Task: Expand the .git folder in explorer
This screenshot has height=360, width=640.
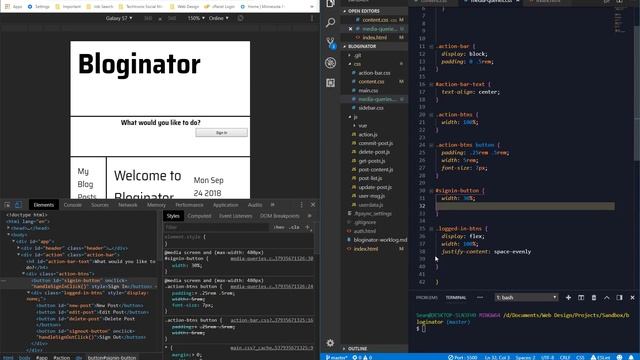Action: pos(349,55)
